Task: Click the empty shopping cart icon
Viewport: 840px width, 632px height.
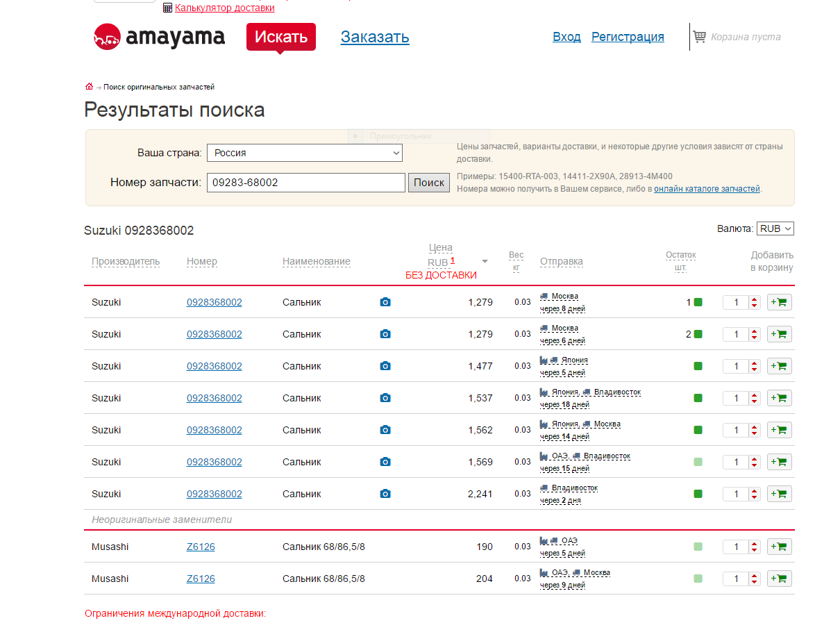Action: tap(699, 37)
